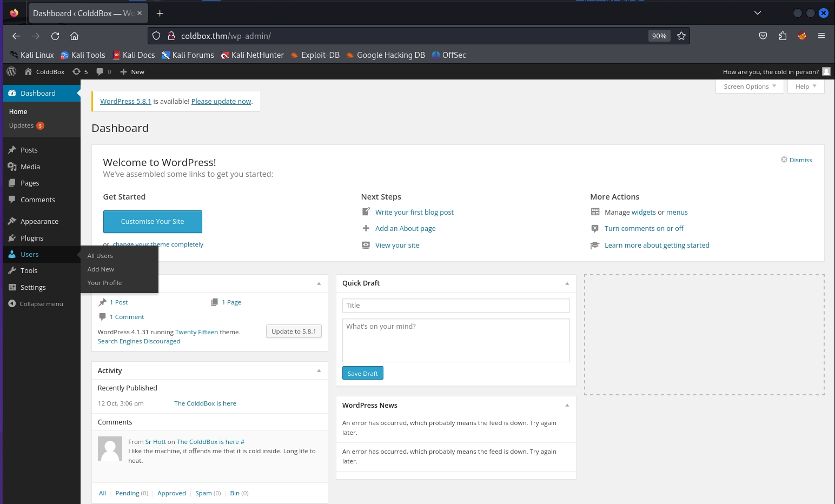Click the browser home icon
This screenshot has width=835, height=504.
coord(75,36)
